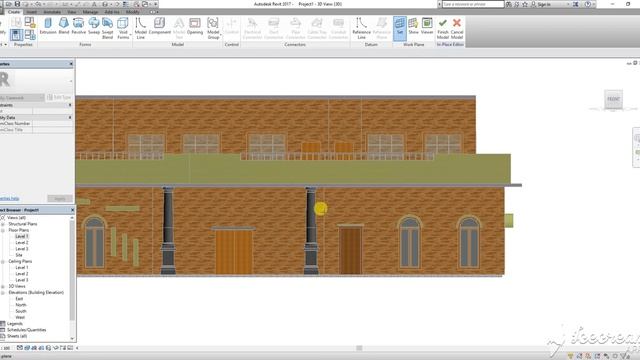Click the Edit Type button
This screenshot has height=360, width=640.
59,98
